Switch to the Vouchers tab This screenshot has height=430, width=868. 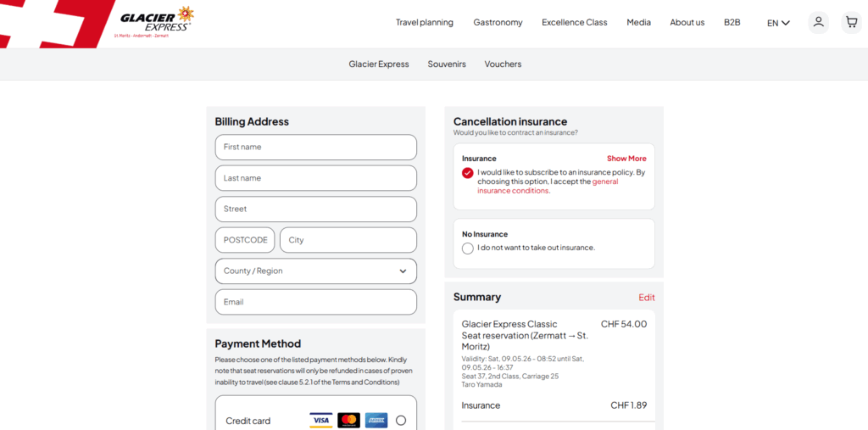[503, 64]
